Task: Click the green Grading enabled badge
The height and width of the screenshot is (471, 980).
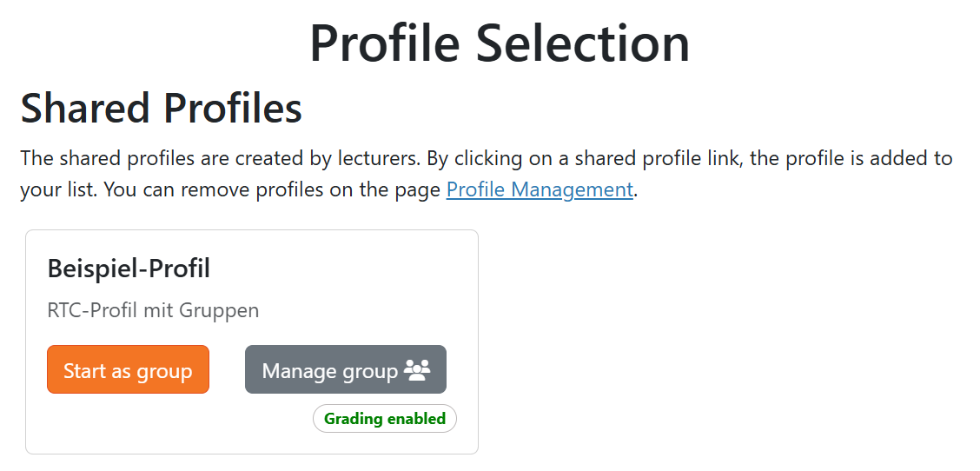Action: pyautogui.click(x=384, y=419)
